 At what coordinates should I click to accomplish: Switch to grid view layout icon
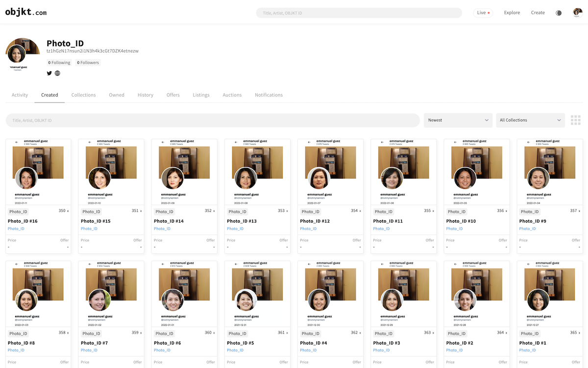[576, 120]
